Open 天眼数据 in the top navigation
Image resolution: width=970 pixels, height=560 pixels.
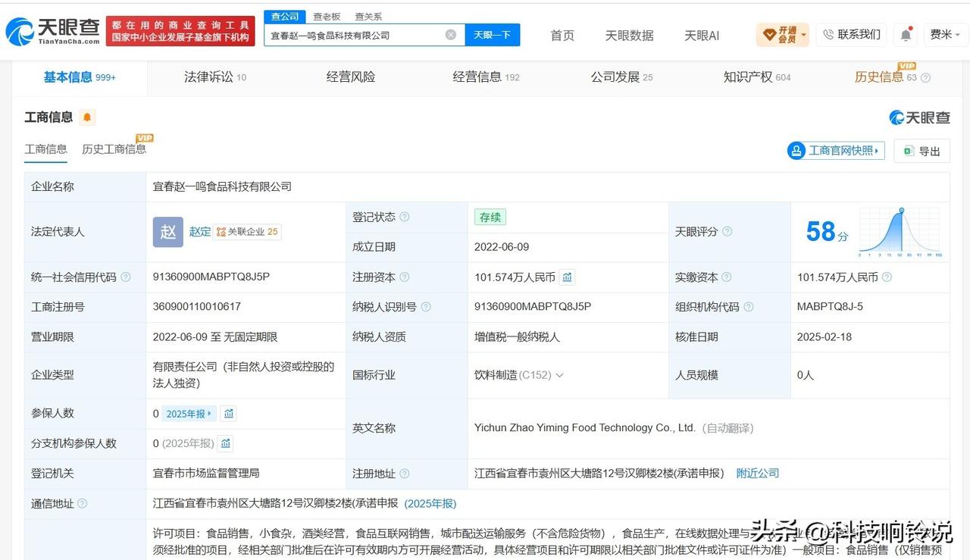pos(629,36)
